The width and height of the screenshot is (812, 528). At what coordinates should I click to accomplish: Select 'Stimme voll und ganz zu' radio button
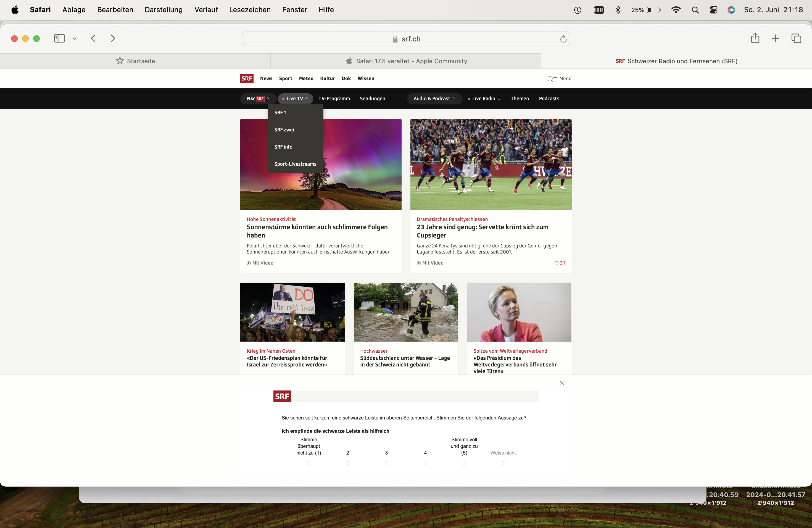[464, 463]
